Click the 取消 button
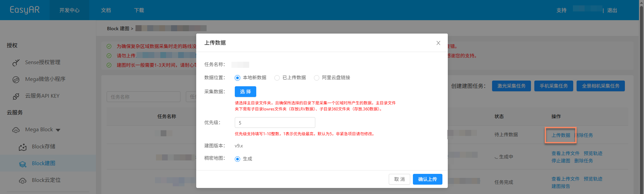This screenshot has width=644, height=194. 399,179
